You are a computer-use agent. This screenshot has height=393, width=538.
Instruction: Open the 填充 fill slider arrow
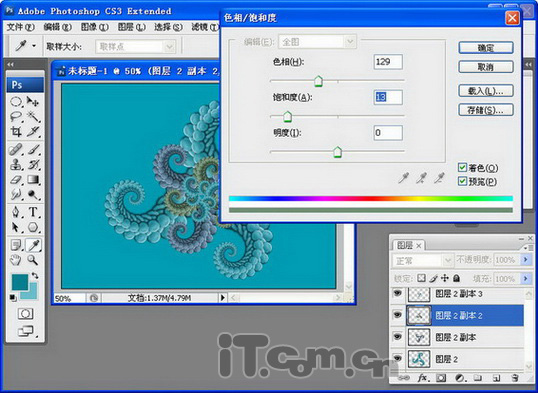coord(526,278)
